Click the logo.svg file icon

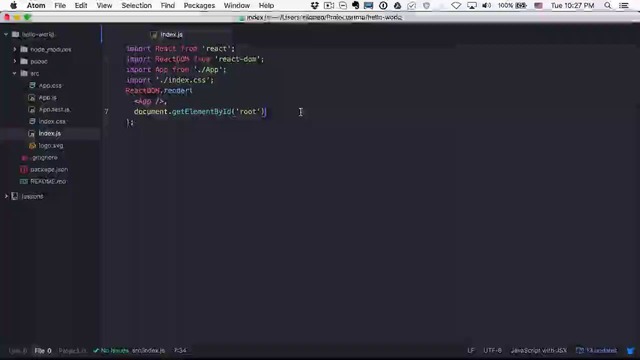point(32,145)
